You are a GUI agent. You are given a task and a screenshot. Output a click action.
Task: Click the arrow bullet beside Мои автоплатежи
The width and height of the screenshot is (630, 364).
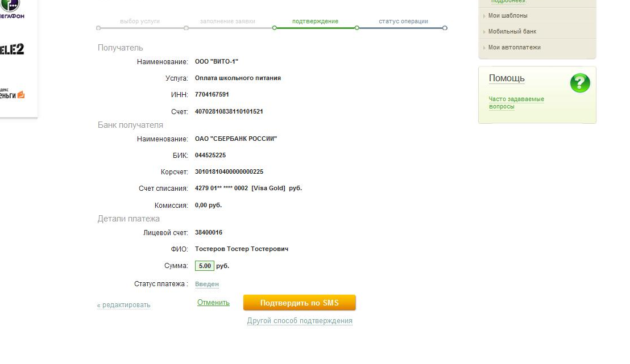pos(484,48)
